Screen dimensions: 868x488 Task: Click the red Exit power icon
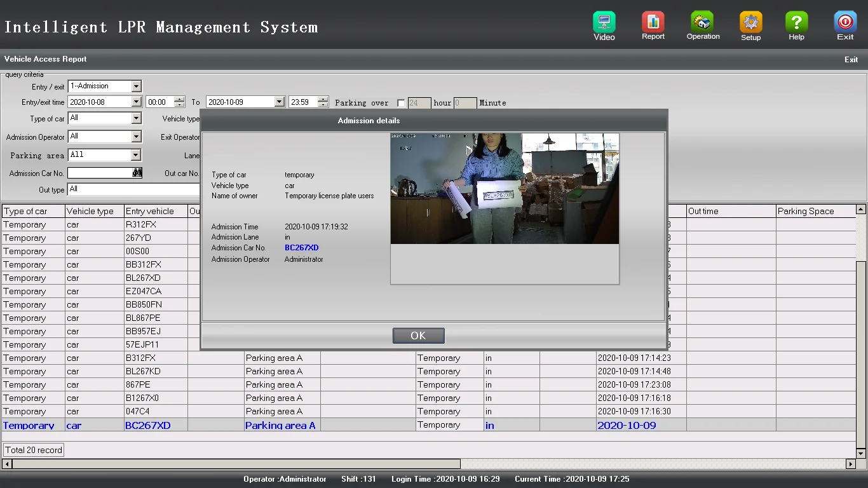(844, 23)
